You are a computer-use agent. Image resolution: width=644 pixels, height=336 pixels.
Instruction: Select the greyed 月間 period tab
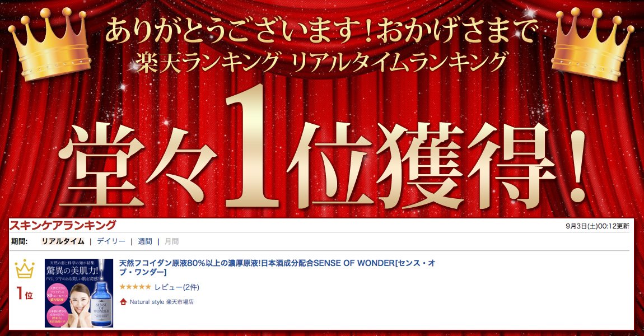(171, 241)
